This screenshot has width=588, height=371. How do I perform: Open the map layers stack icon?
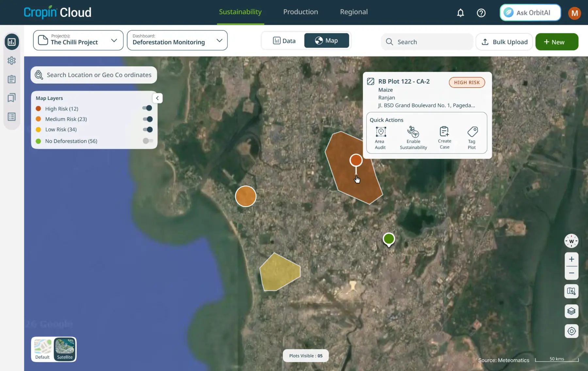click(571, 311)
